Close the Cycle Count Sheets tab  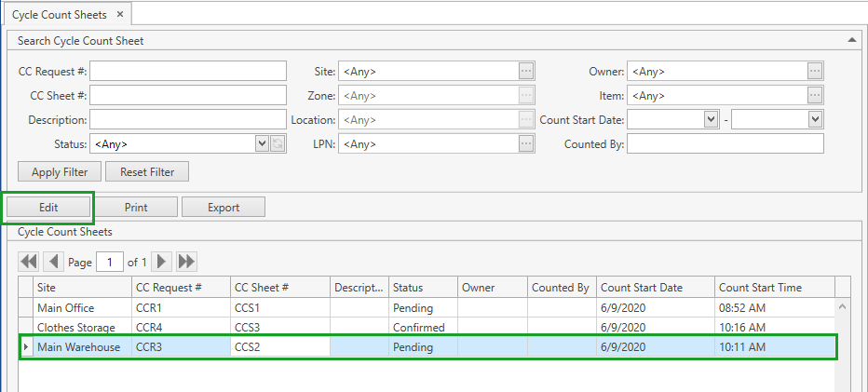coord(121,14)
